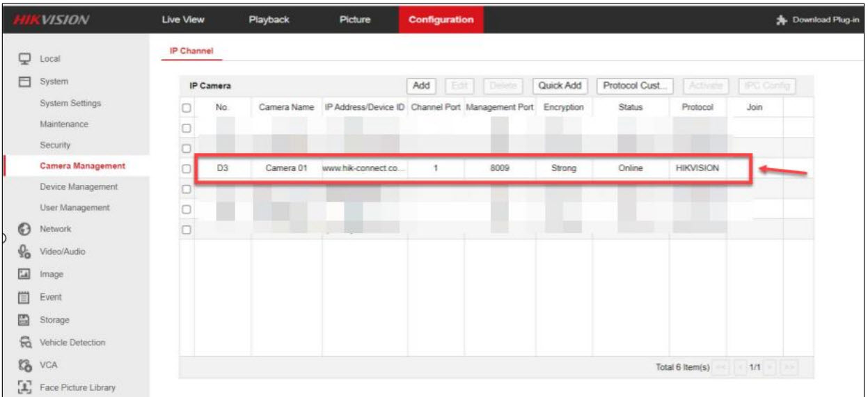The height and width of the screenshot is (397, 868).
Task: Open the Playback tab
Action: 269,19
